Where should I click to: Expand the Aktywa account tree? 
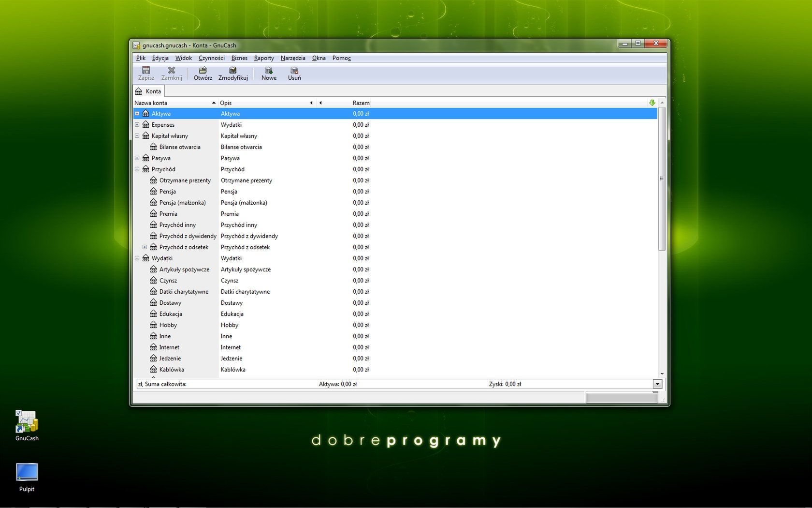pos(137,114)
